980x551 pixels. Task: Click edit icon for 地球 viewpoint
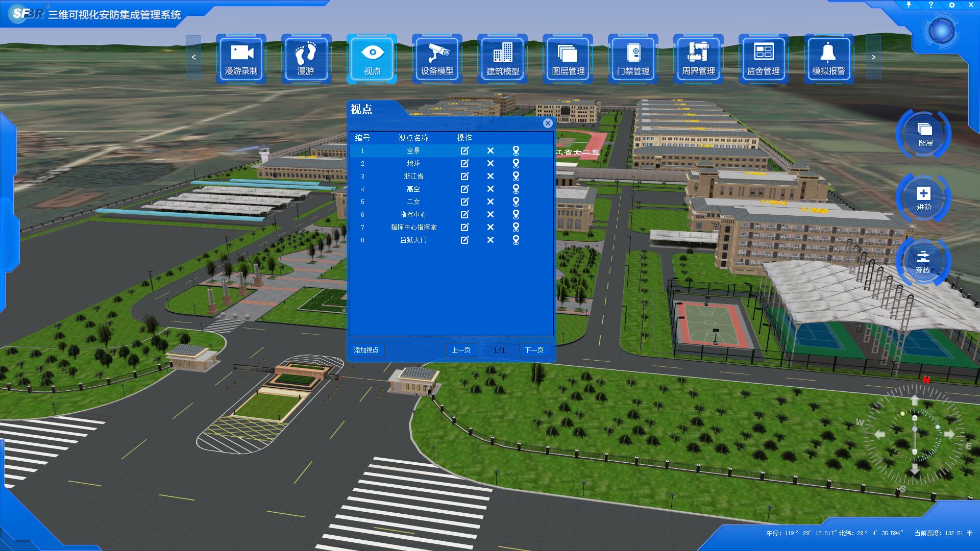click(464, 163)
